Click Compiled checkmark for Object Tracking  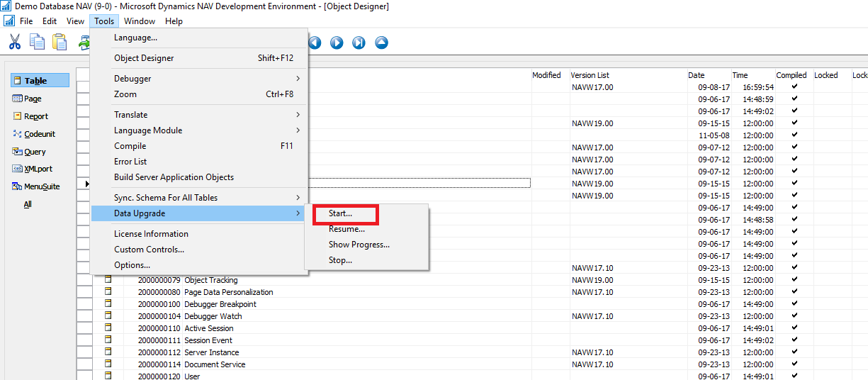click(794, 279)
